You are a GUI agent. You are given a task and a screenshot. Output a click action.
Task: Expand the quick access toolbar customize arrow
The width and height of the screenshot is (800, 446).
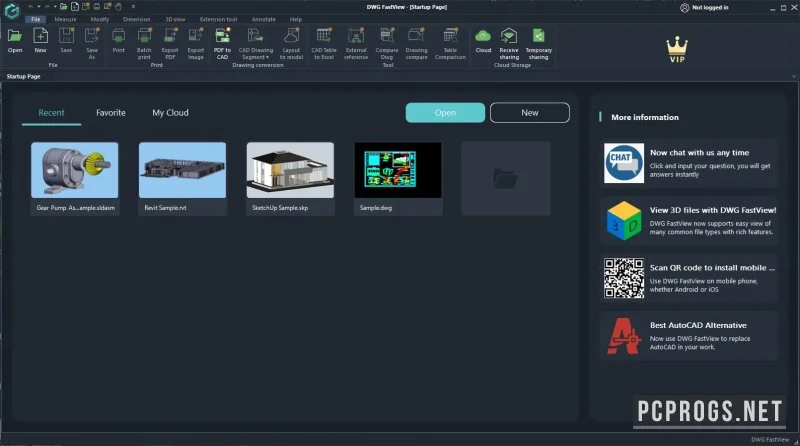tap(133, 7)
